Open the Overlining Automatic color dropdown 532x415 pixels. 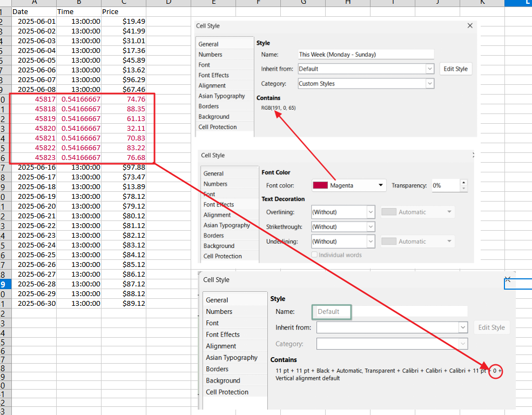coord(449,212)
